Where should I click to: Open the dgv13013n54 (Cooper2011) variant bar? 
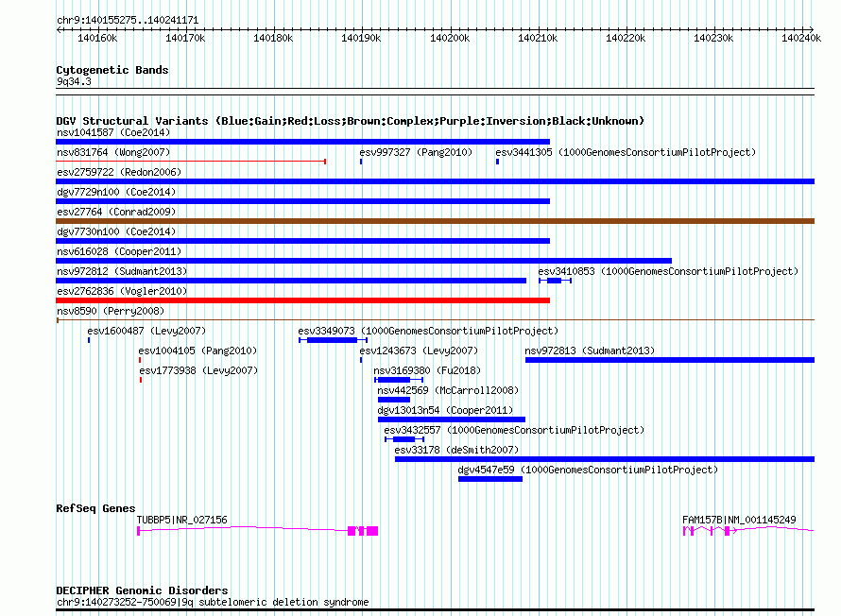[x=452, y=419]
